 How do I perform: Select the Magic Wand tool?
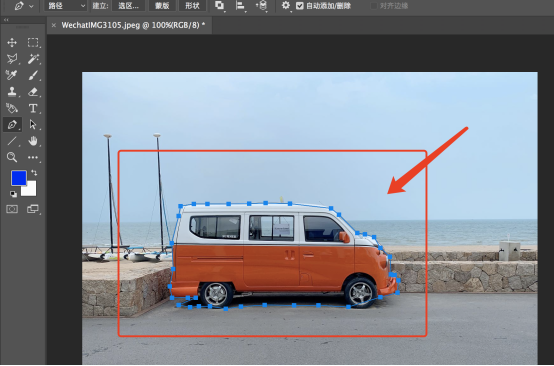33,59
